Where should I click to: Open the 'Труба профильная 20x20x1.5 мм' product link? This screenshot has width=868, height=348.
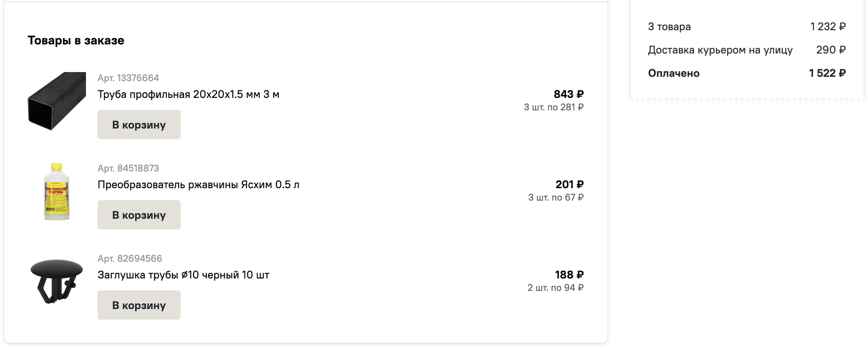188,94
